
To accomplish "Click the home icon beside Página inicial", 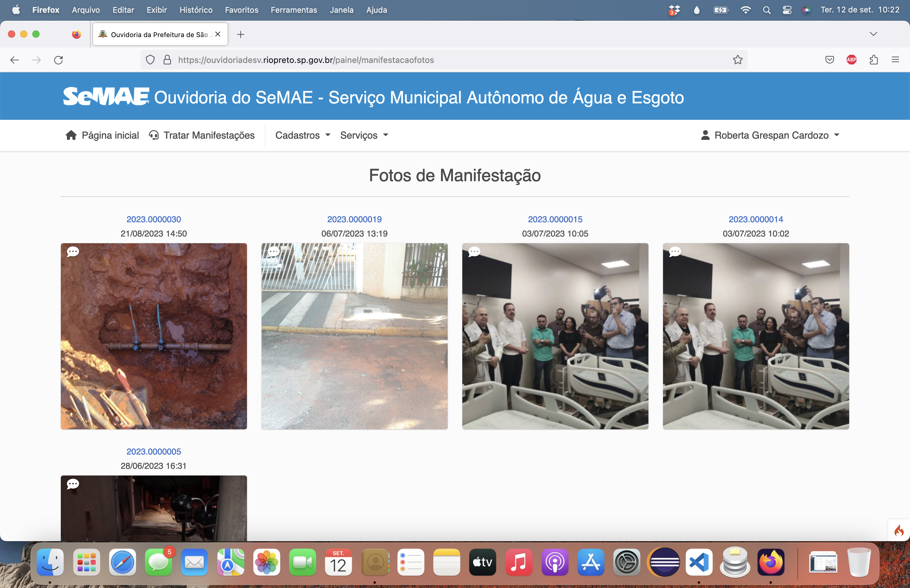I will 71,135.
